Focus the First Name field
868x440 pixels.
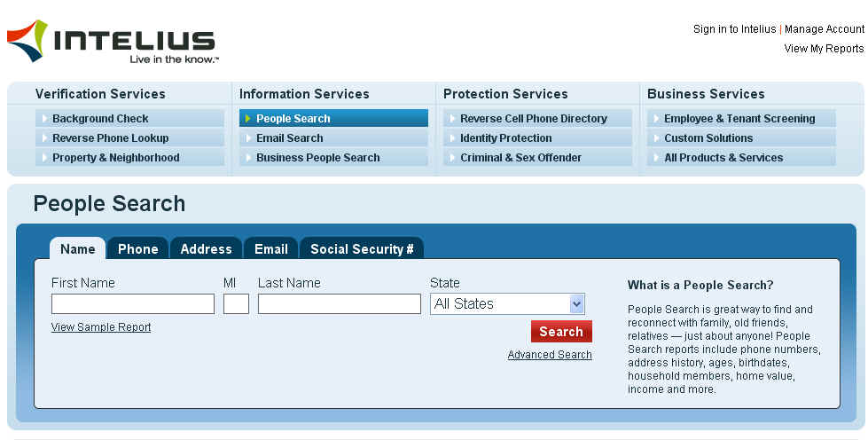tap(133, 303)
